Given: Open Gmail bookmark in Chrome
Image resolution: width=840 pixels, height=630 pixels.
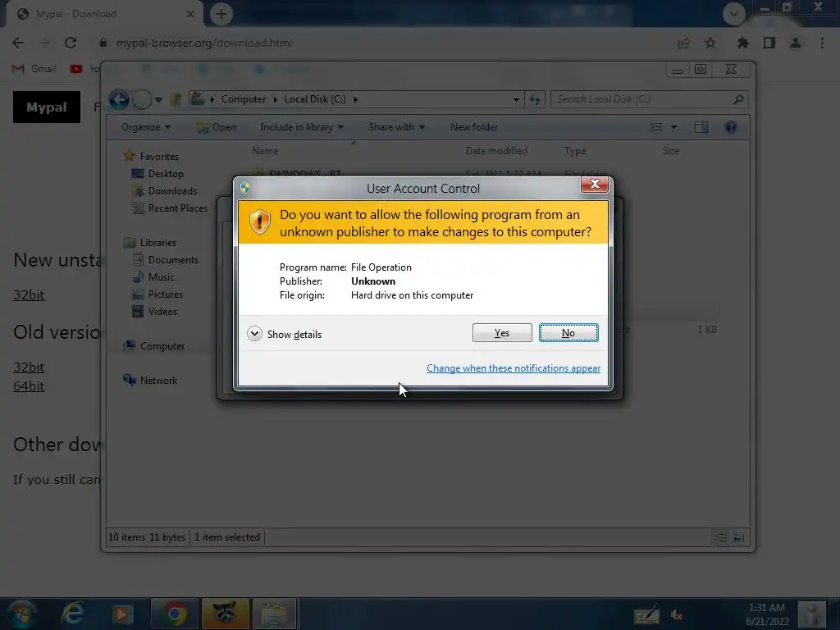Looking at the screenshot, I should (34, 69).
